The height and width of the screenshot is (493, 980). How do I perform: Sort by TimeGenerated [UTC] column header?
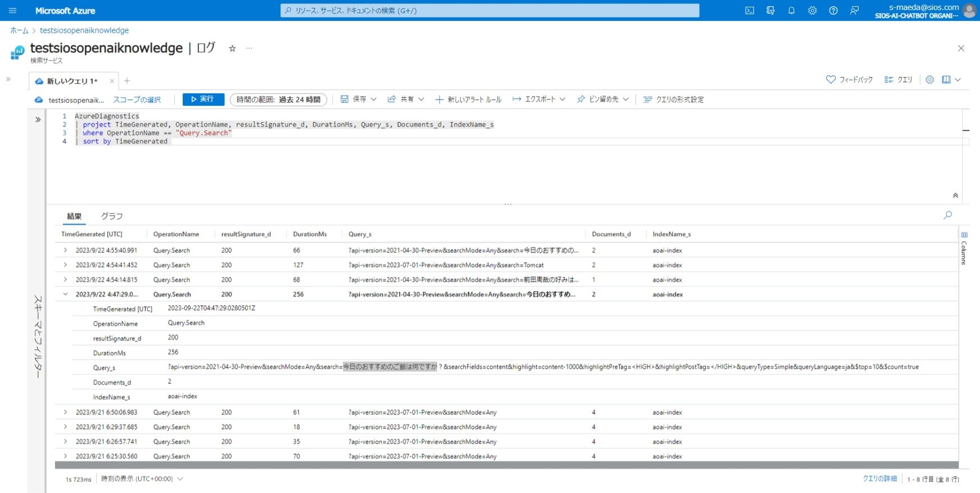click(x=92, y=234)
